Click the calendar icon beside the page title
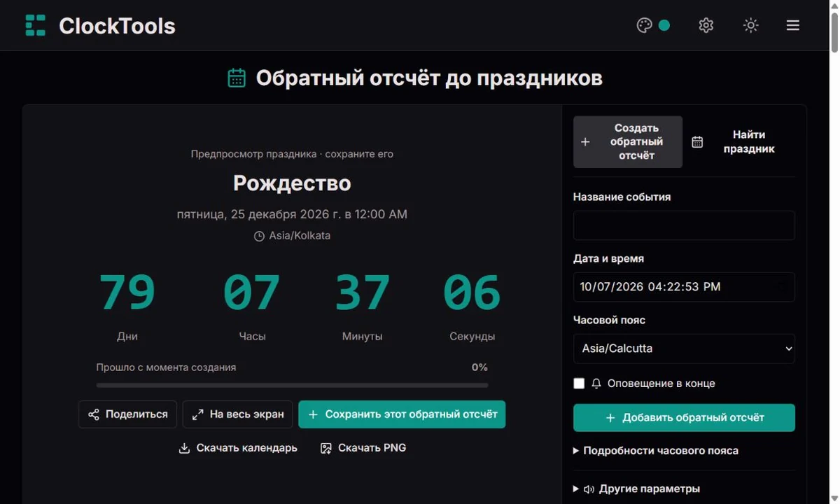840x504 pixels. point(237,78)
